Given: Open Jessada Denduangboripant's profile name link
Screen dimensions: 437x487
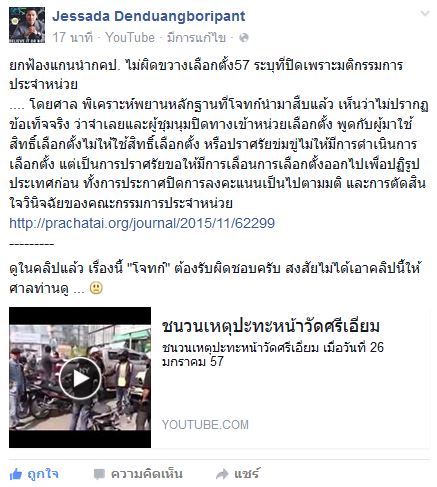Looking at the screenshot, I should pos(149,16).
